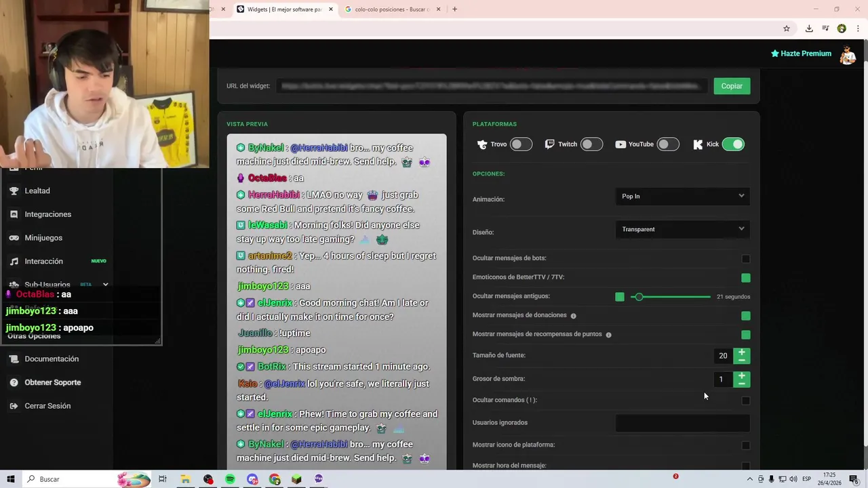
Task: Click the Integraciones sidebar icon
Action: pos(14,214)
